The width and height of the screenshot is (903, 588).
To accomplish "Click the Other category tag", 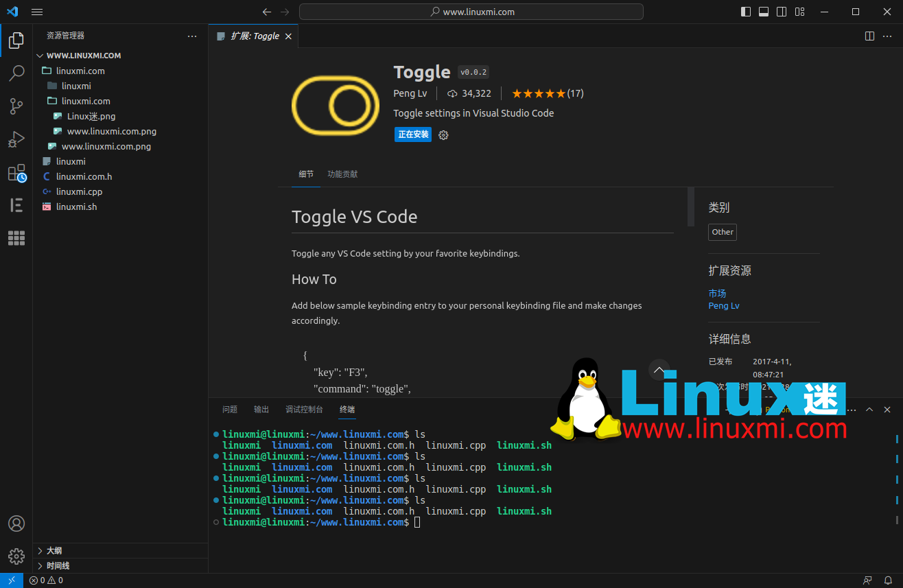I will click(x=723, y=232).
